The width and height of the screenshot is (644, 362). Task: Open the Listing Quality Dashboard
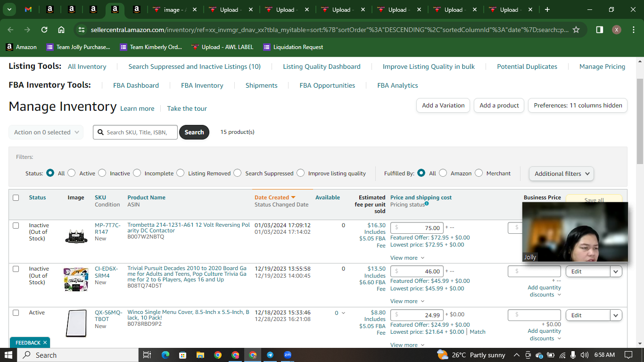[322, 67]
